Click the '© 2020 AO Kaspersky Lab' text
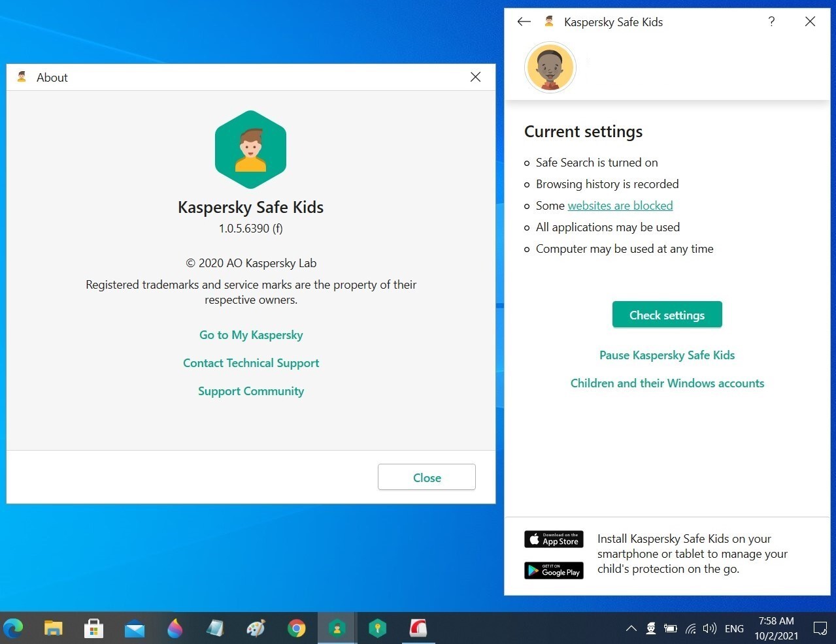The height and width of the screenshot is (644, 836). point(251,263)
